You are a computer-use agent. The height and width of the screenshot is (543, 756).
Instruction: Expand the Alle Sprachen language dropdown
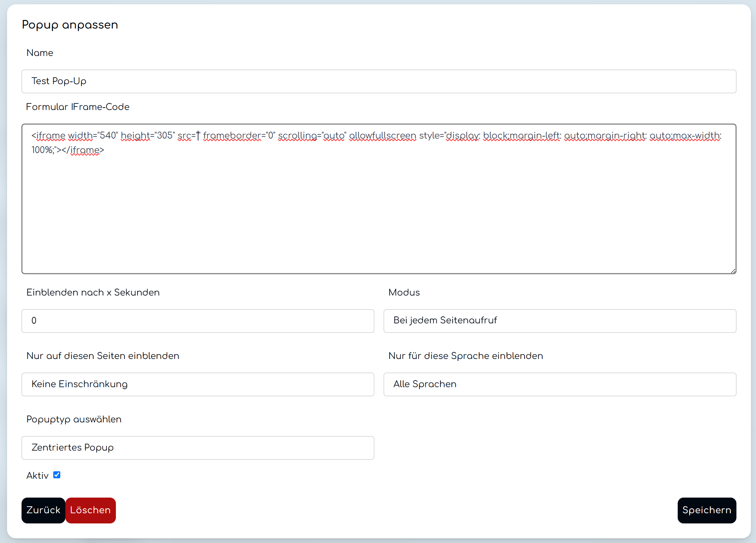[x=559, y=384]
